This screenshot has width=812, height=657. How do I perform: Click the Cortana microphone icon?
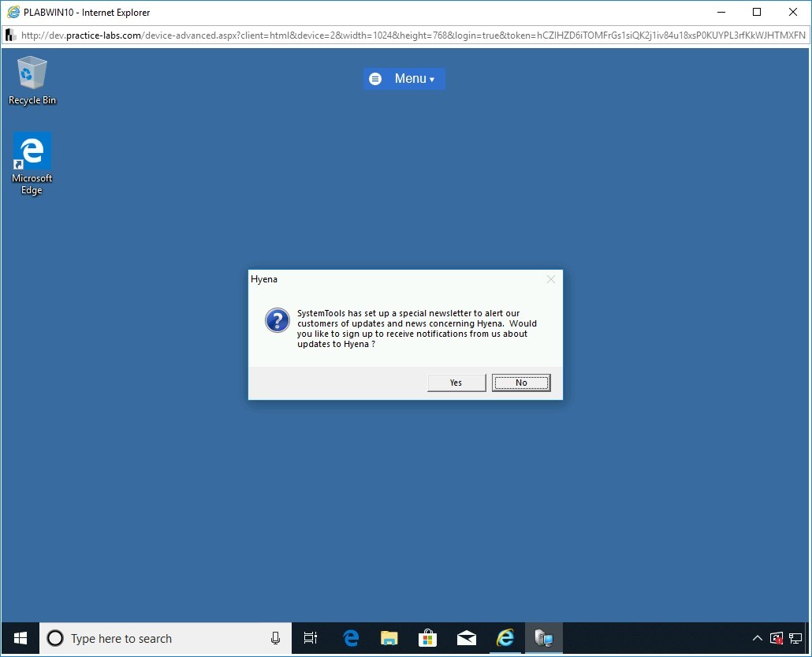275,638
